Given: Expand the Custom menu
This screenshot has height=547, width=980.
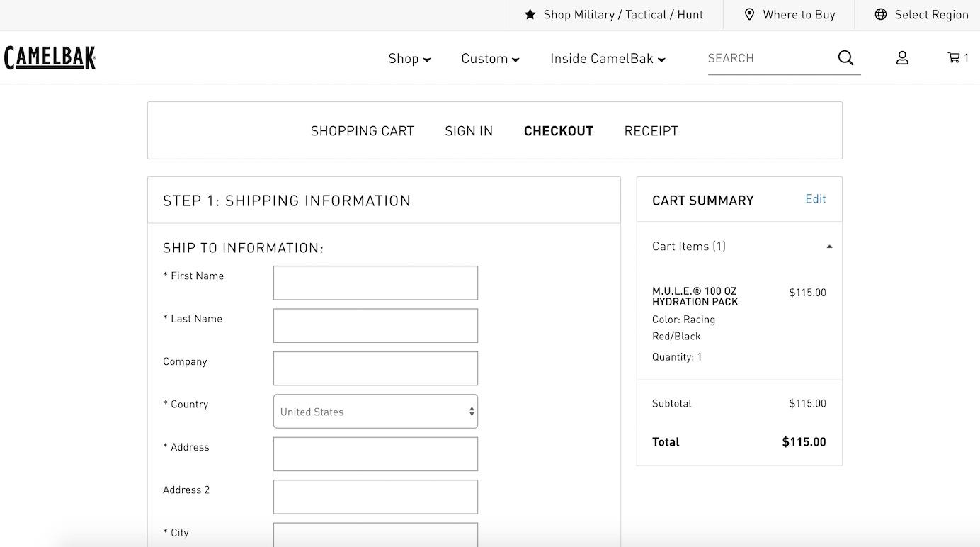Looking at the screenshot, I should click(x=490, y=59).
